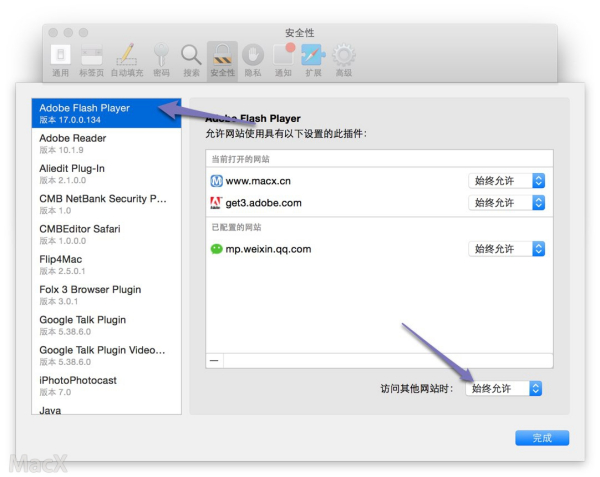Expand the permission dropdown for www.macx.cn

point(506,181)
